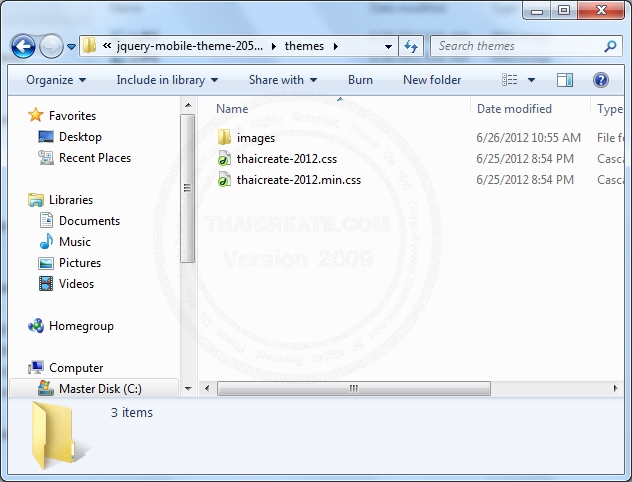Screen dimensions: 632x482
Task: Select the images folder name
Action: (256, 138)
